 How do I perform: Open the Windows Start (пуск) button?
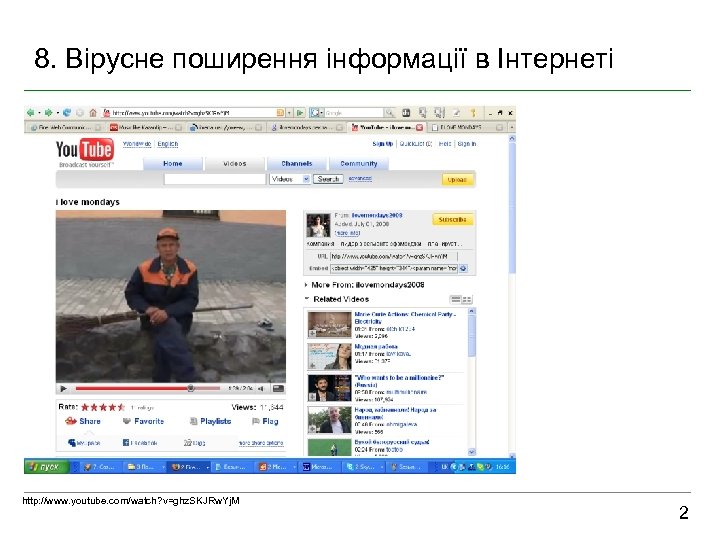click(45, 467)
